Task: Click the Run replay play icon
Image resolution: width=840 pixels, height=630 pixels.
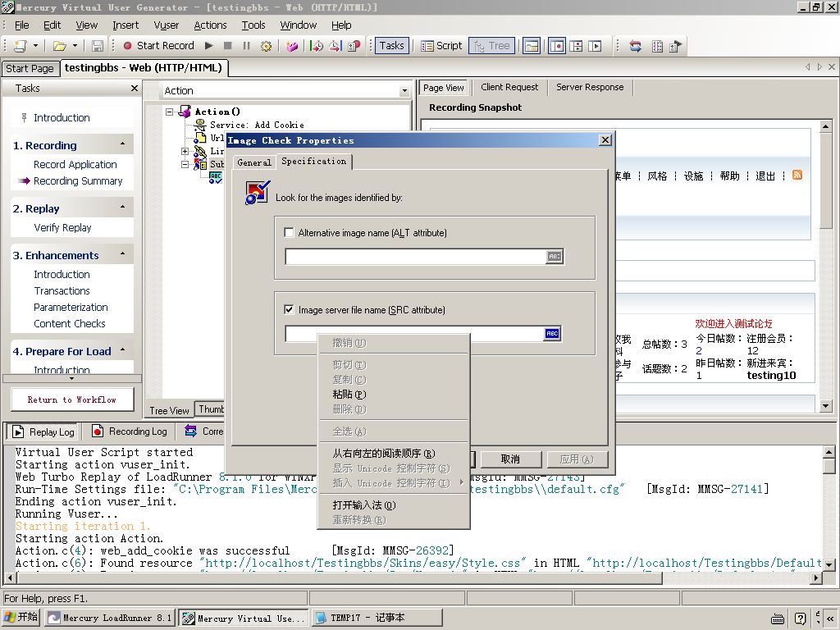Action: point(209,46)
